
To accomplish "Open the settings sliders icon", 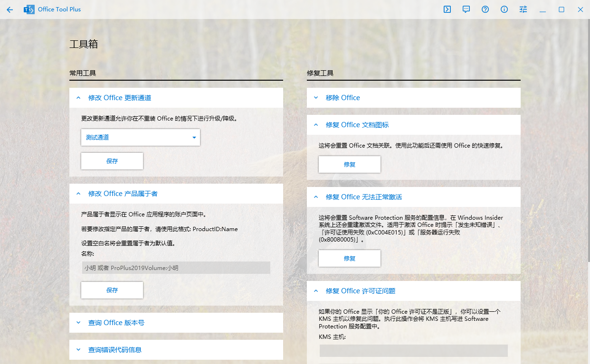I will pos(523,9).
